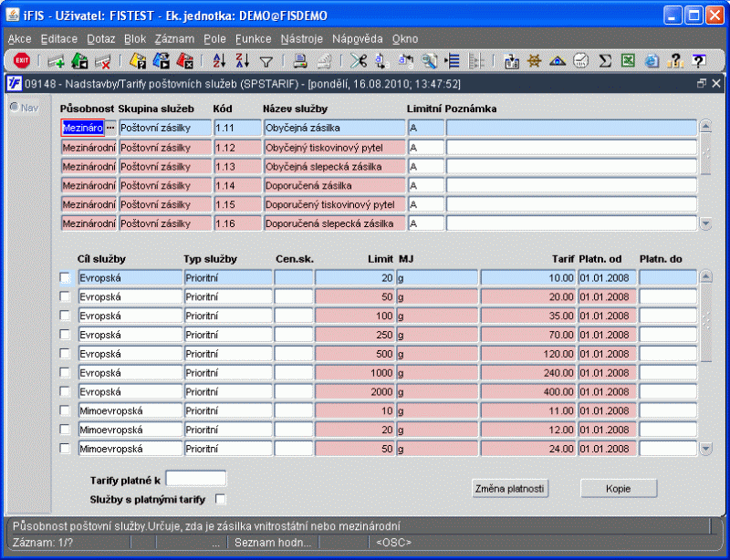Open the Působnost list of values button
The image size is (730, 560).
click(x=111, y=129)
